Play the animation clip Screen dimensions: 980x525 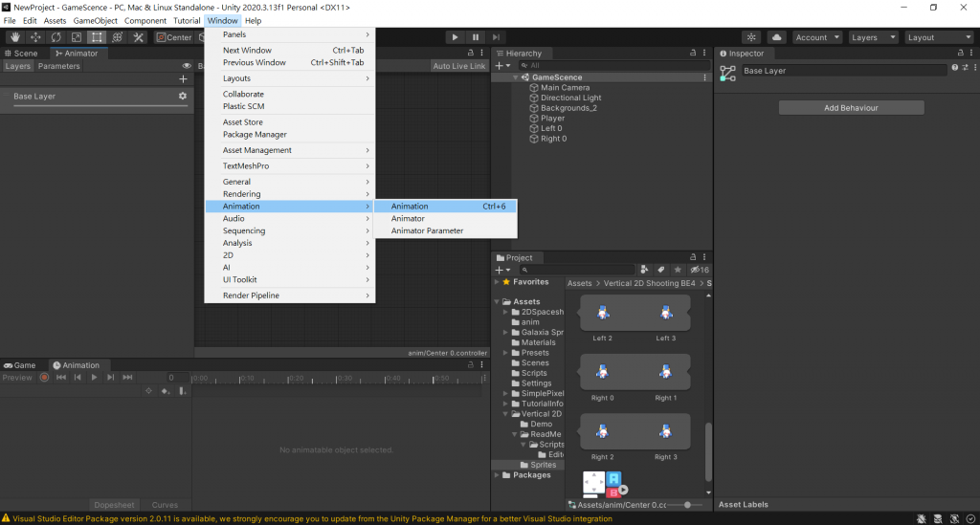tap(94, 377)
